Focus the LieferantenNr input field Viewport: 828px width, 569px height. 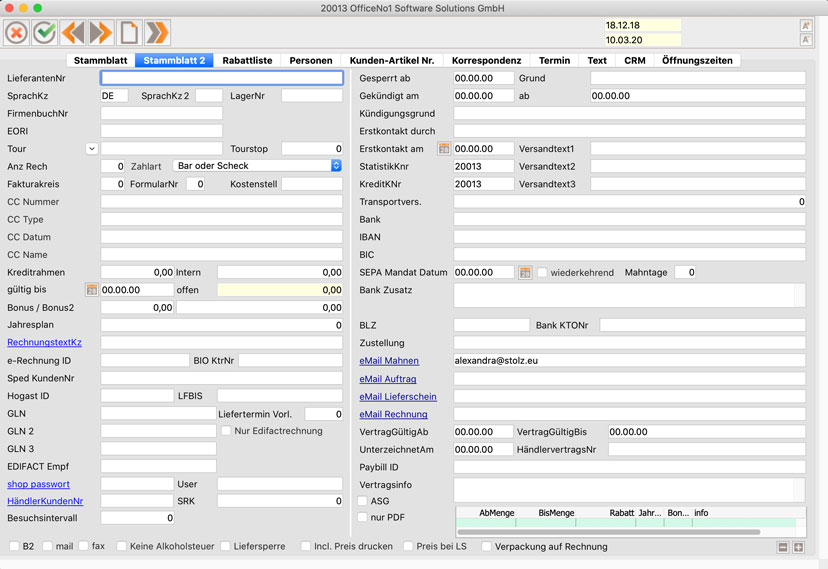[x=222, y=78]
